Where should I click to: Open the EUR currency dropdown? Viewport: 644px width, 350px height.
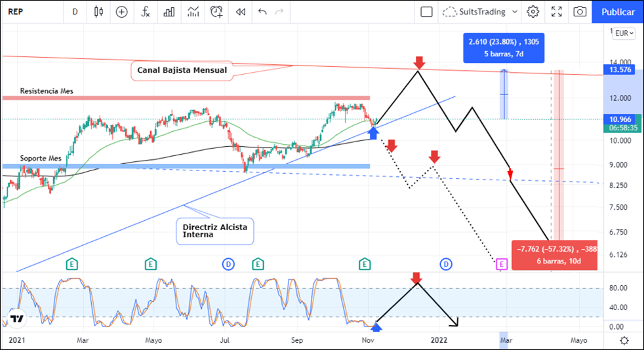(x=622, y=33)
